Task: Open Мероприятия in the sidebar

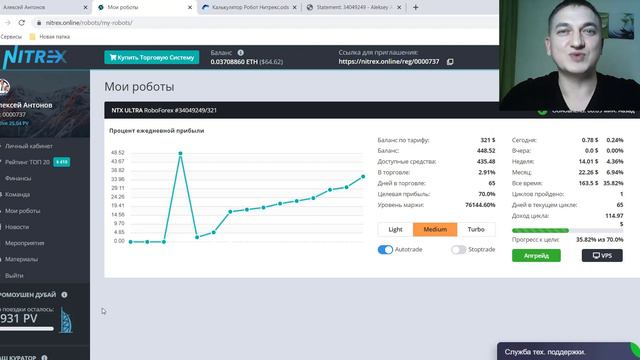Action: coord(24,243)
